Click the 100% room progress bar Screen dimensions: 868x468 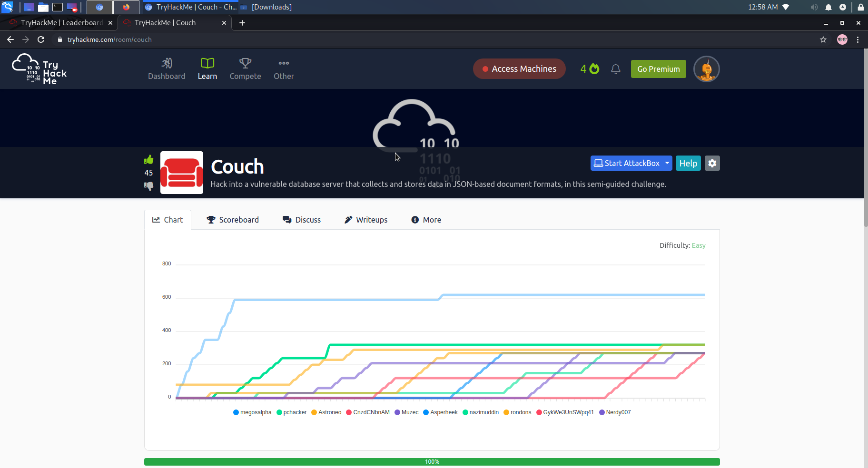tap(432, 462)
